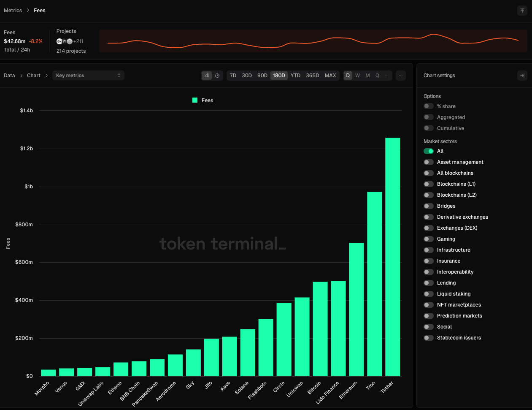Enable the Gaming sector toggle
This screenshot has width=532, height=410.
[429, 239]
